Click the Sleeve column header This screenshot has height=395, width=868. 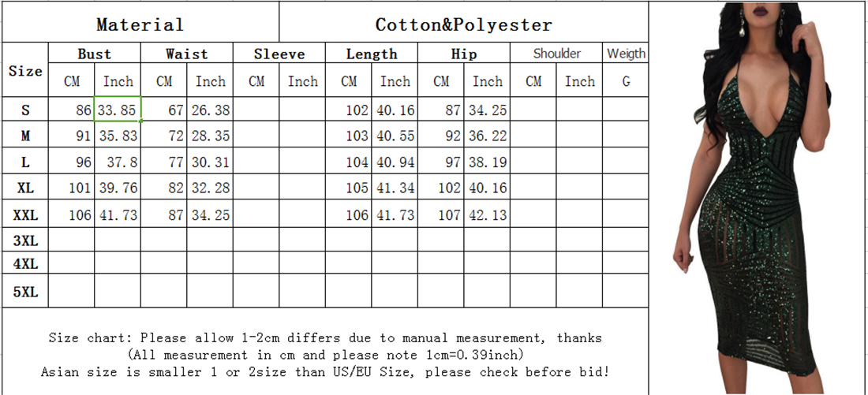(x=279, y=54)
